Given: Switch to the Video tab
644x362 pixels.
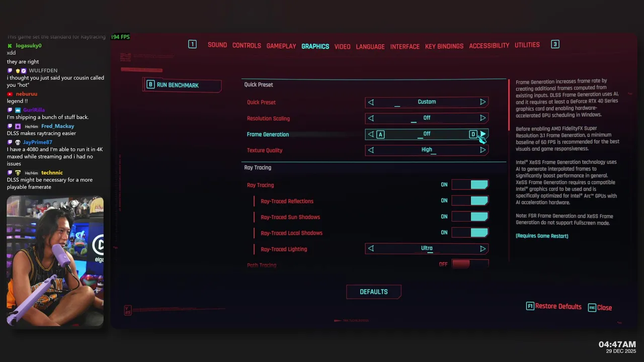Looking at the screenshot, I should point(343,47).
